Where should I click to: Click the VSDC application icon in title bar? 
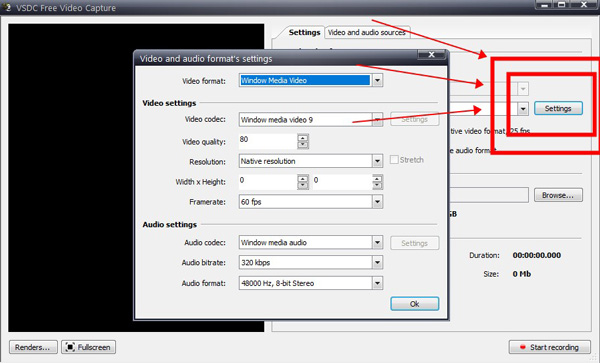[x=7, y=7]
